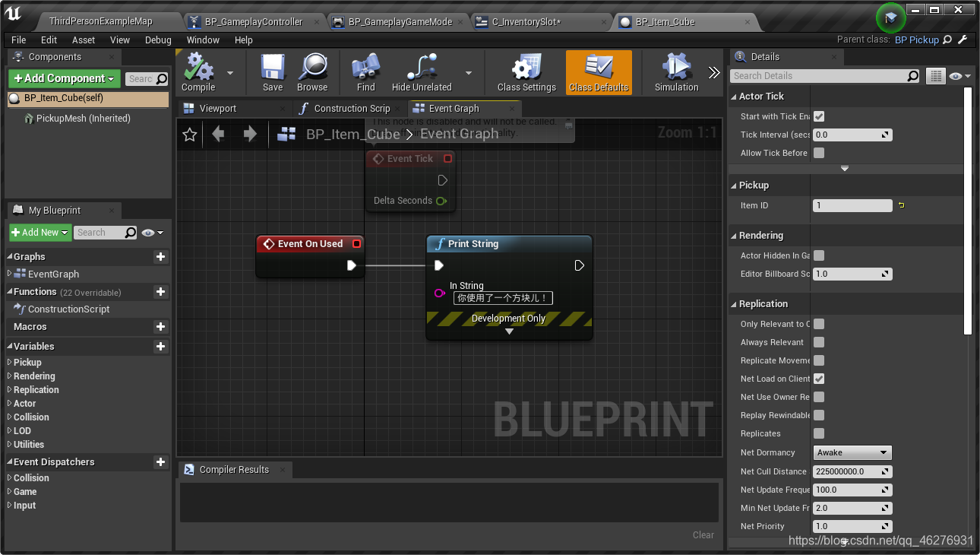Viewport: 980px width, 555px height.
Task: Open the Net Dormancy dropdown
Action: pyautogui.click(x=852, y=452)
